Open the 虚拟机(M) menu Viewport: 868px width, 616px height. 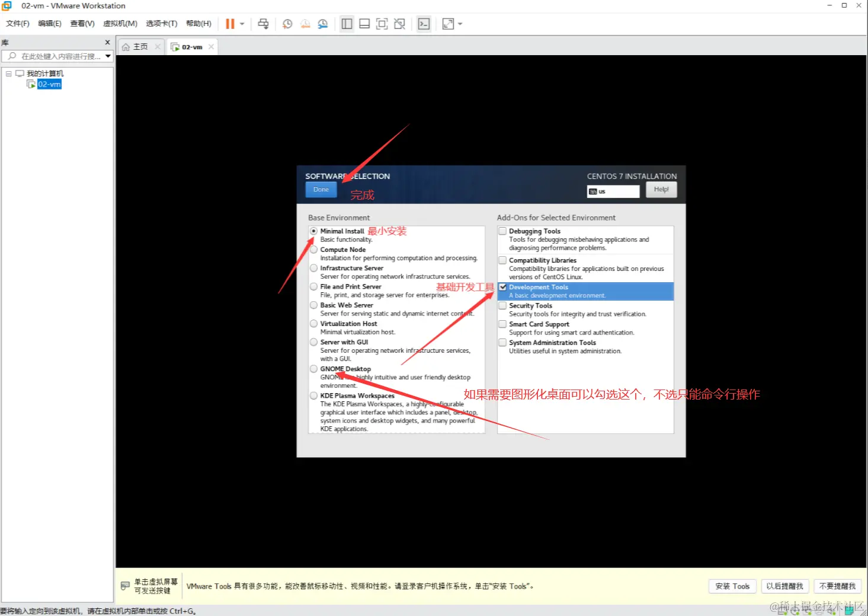(120, 24)
